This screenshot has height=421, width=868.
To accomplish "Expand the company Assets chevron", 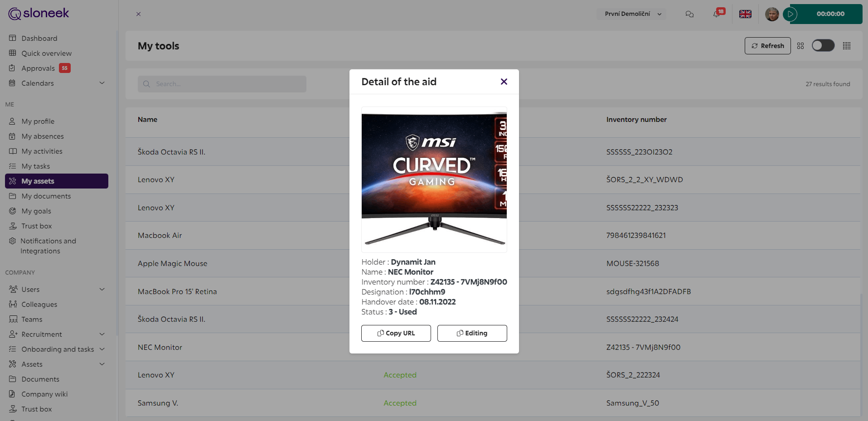I will point(102,364).
